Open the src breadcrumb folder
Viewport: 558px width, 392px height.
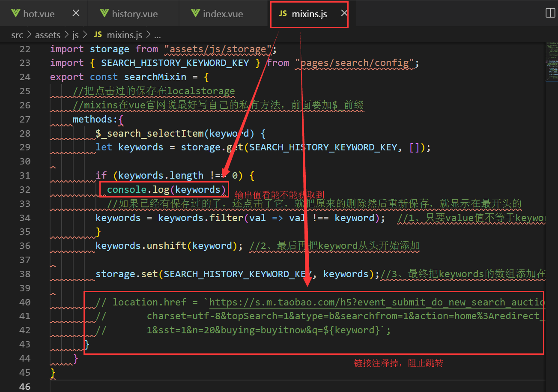click(17, 35)
